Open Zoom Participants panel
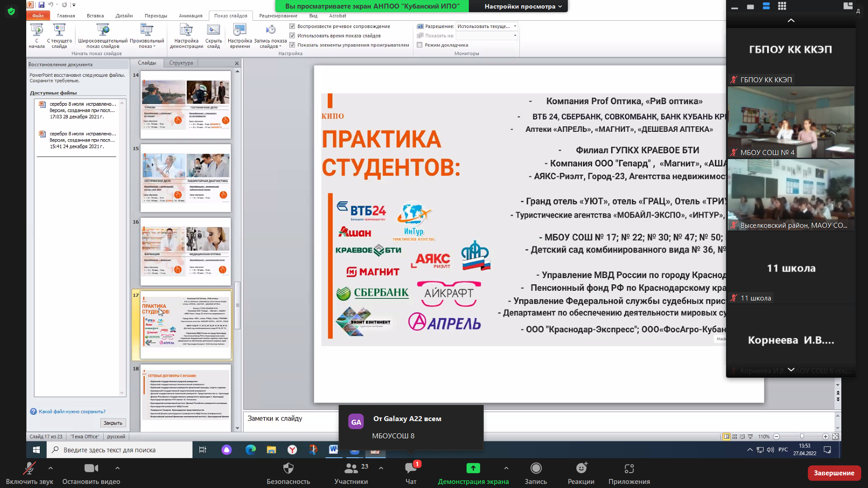 tap(351, 473)
